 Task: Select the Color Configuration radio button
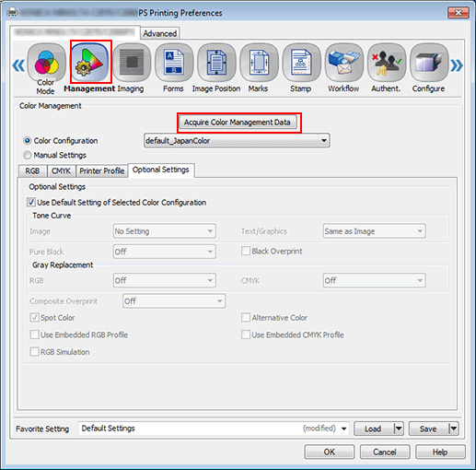28,141
